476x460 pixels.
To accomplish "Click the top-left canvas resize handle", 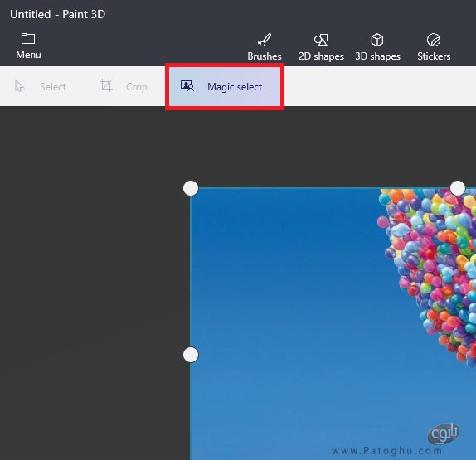I will [x=191, y=188].
